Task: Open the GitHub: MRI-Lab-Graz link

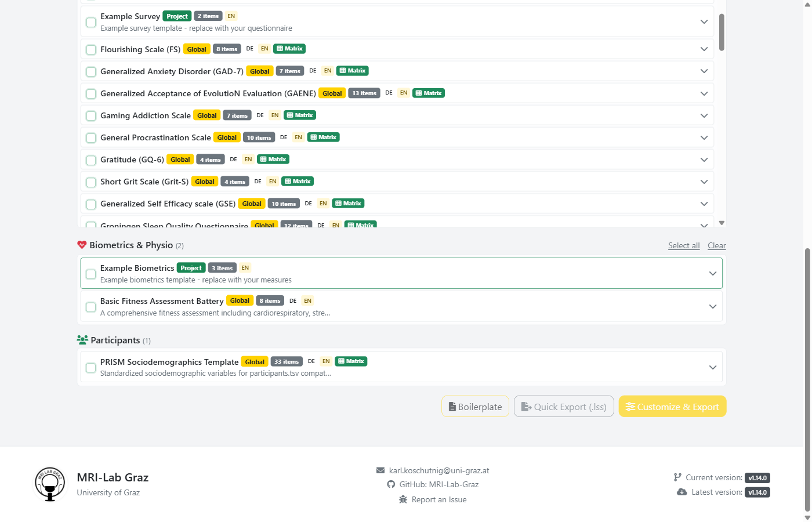Action: 439,484
